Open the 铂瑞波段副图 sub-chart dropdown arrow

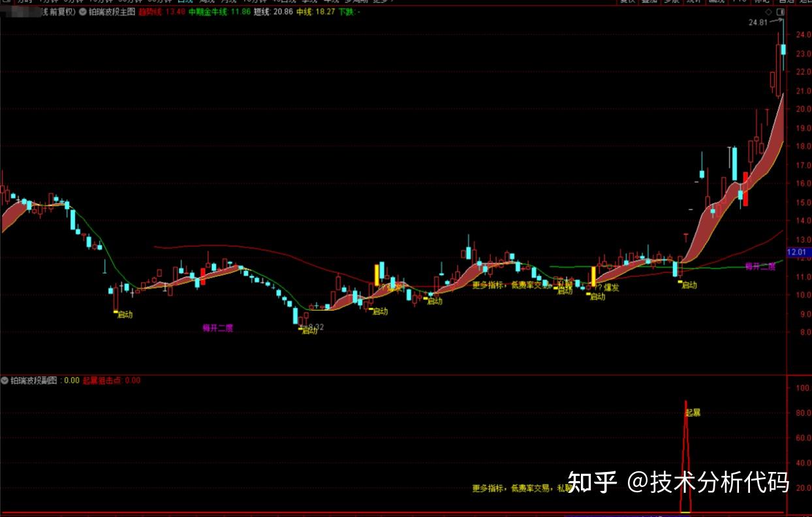click(x=5, y=380)
